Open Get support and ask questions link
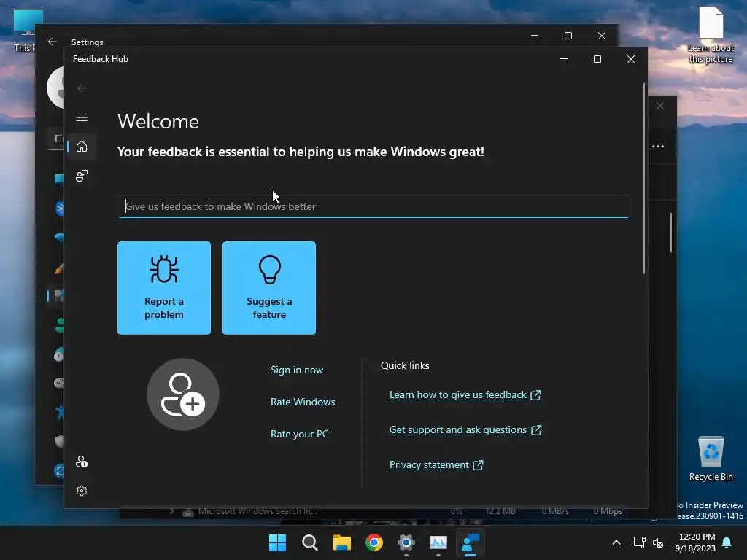This screenshot has height=560, width=747. point(465,429)
